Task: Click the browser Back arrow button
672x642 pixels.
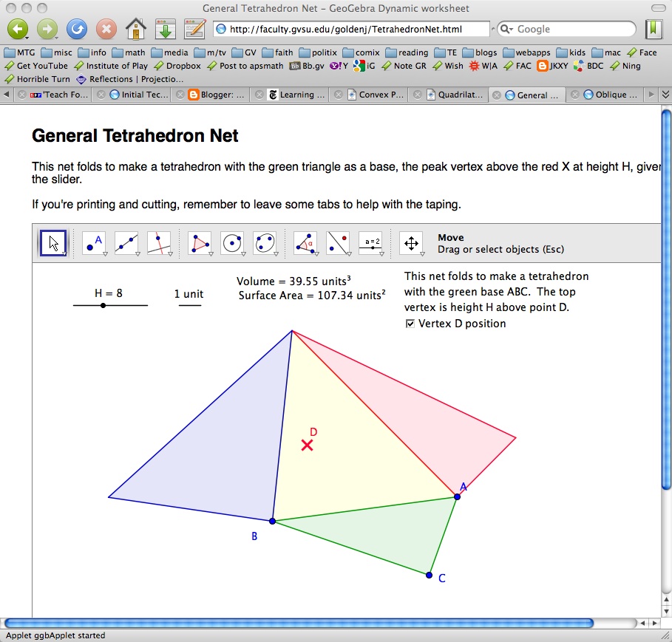Action: [18, 29]
